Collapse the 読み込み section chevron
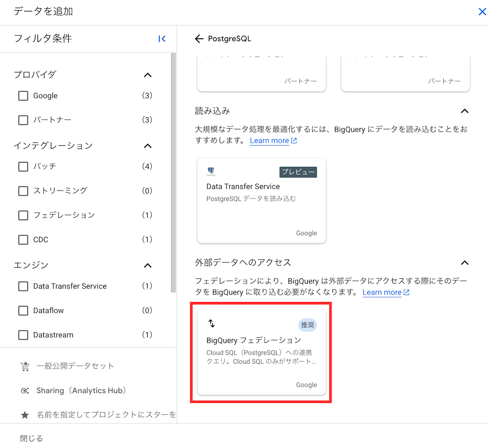The height and width of the screenshot is (448, 488). click(x=464, y=111)
